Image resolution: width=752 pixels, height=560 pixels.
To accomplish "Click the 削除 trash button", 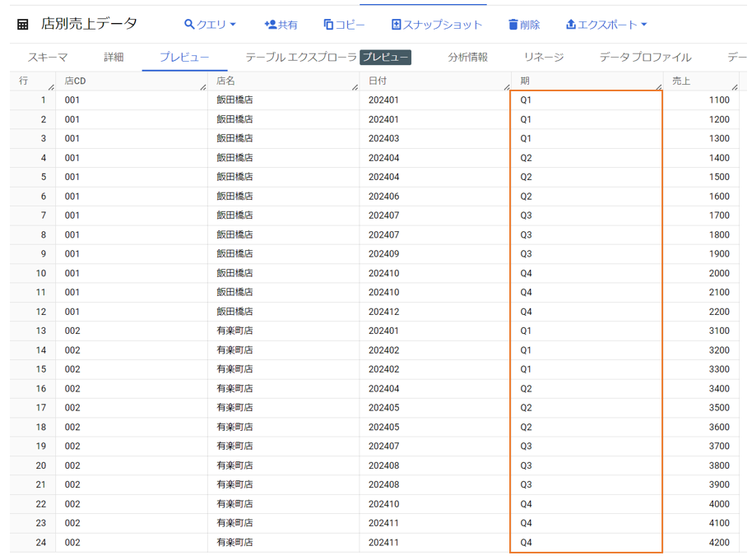I will pos(524,25).
